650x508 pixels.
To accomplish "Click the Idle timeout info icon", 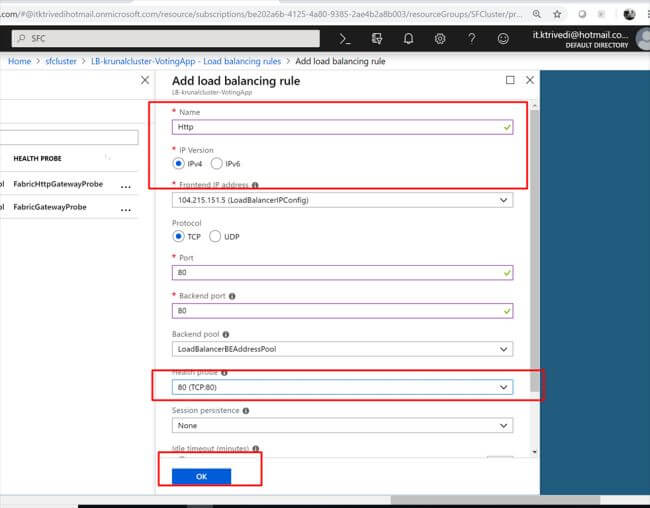I will click(256, 449).
